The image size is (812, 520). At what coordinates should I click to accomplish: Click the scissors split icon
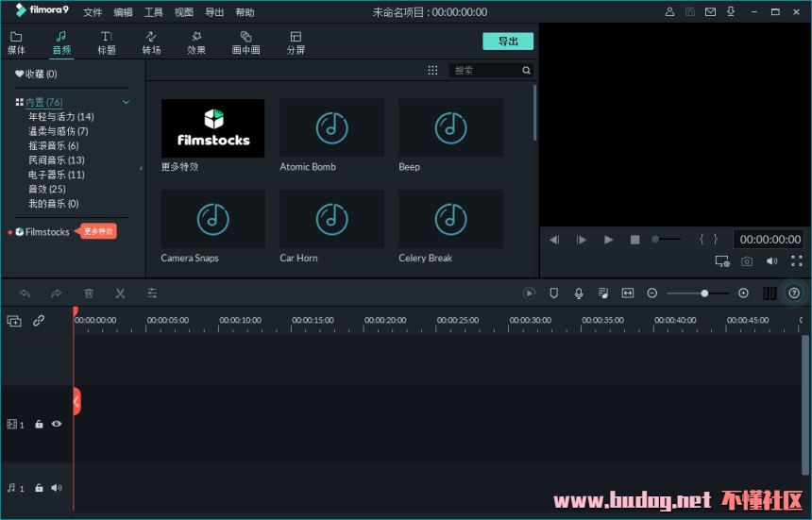120,294
